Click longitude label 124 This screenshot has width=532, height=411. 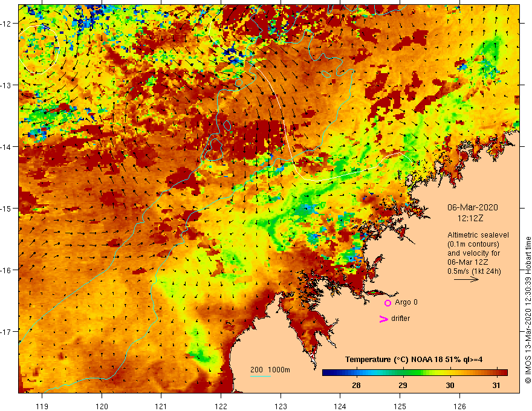point(340,406)
